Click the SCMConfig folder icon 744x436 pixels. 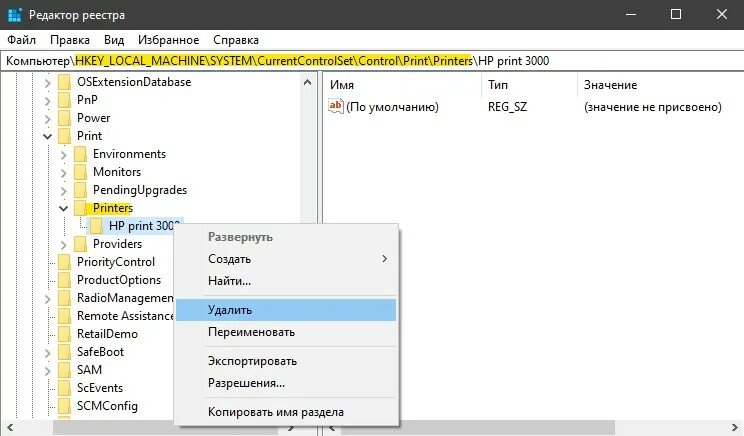(65, 407)
